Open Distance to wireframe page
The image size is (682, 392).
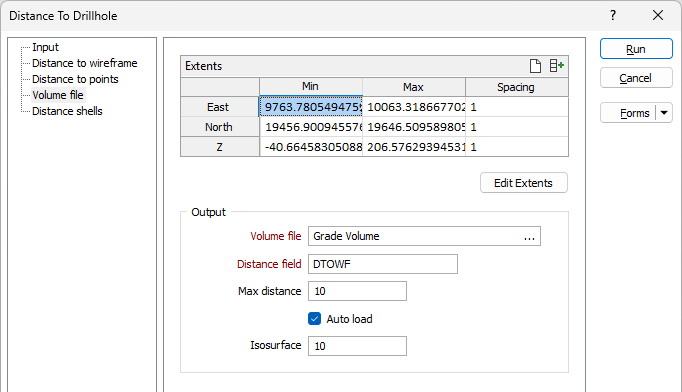point(85,63)
